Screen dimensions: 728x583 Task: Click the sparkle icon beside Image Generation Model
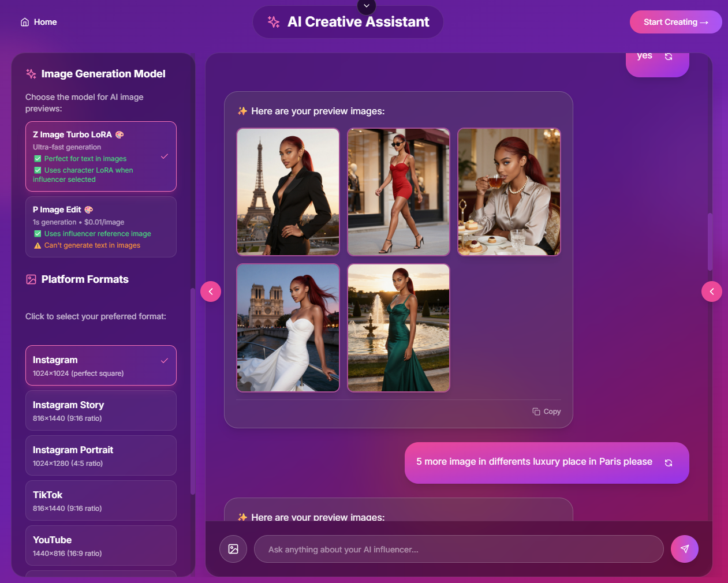(30, 74)
